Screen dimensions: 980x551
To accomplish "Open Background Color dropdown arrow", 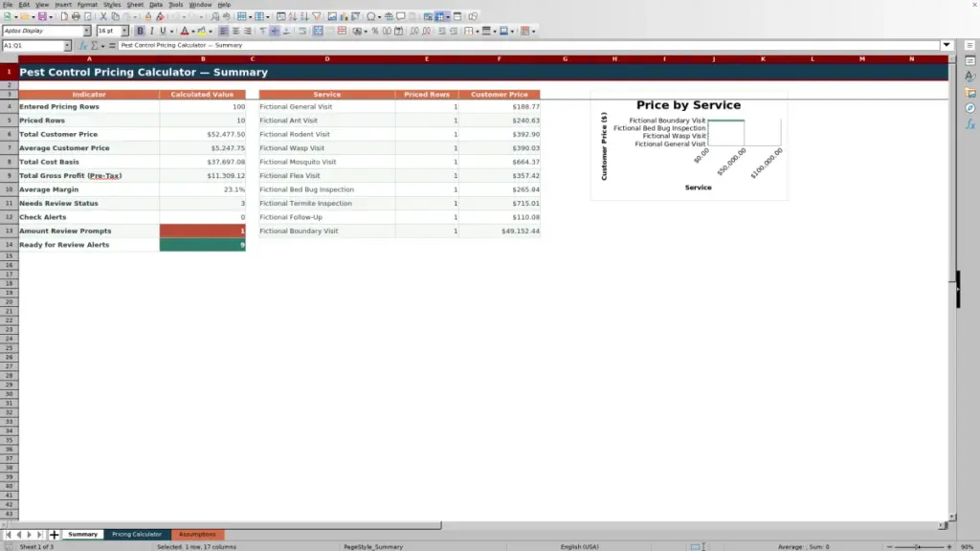I will [210, 31].
